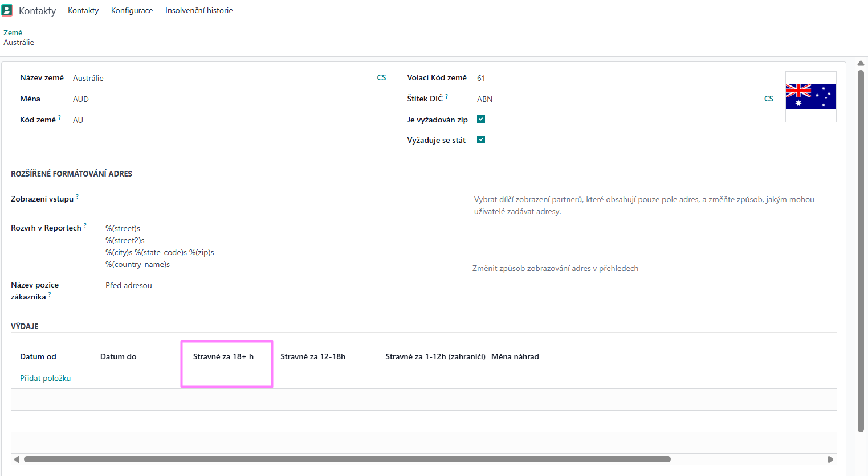The width and height of the screenshot is (868, 476).
Task: Show help tooltip for Název pozice zákazníka
Action: (x=50, y=294)
